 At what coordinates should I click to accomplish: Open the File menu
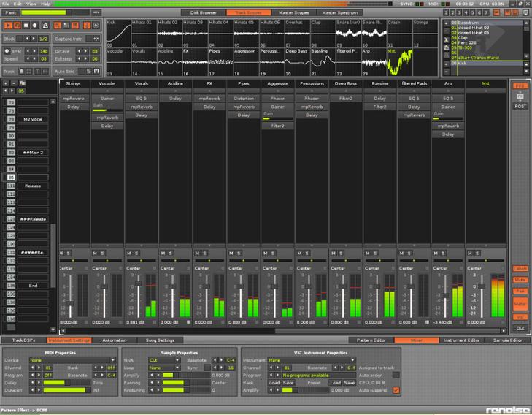[6, 4]
